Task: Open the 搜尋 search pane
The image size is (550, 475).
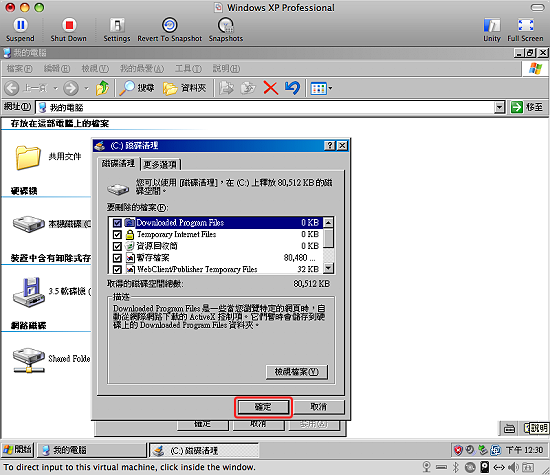Action: coord(137,88)
